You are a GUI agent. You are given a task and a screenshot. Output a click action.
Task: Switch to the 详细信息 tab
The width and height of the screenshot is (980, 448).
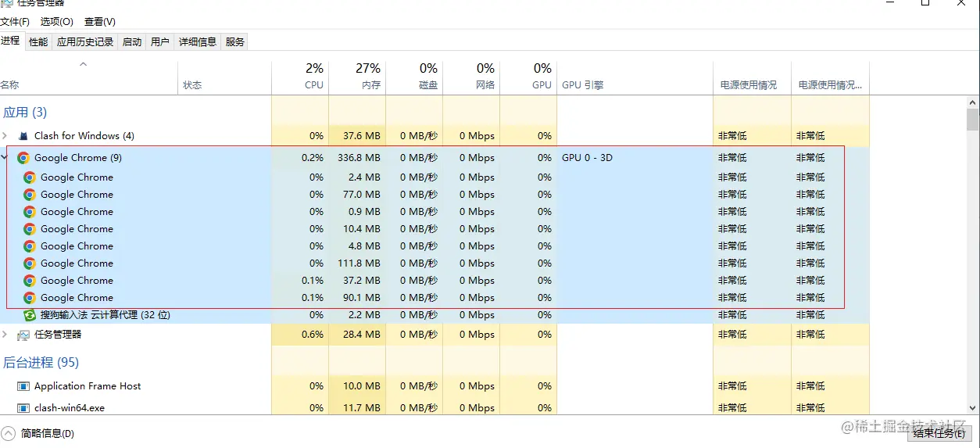(x=197, y=42)
